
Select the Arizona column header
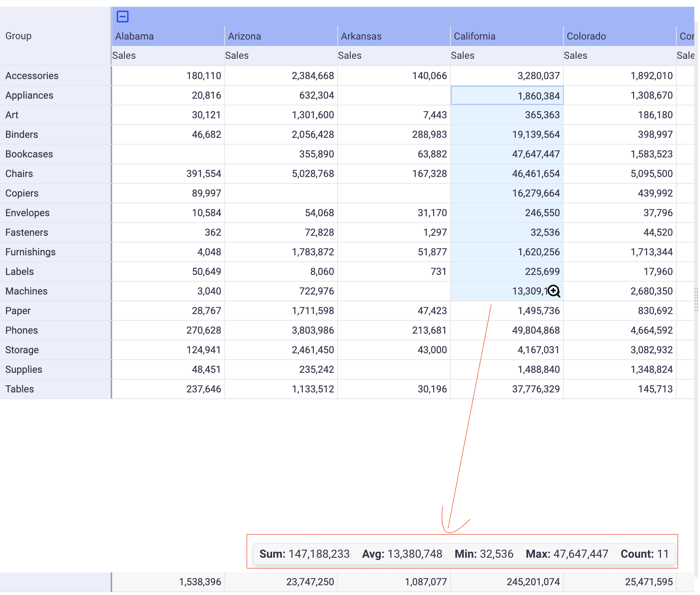245,37
